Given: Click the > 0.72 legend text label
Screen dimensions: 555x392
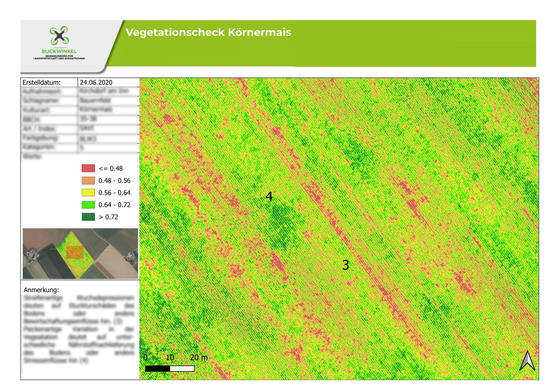Looking at the screenshot, I should (108, 217).
